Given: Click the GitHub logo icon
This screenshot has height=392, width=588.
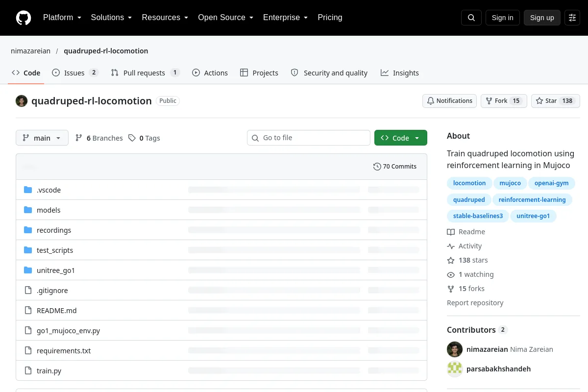Looking at the screenshot, I should (x=24, y=18).
